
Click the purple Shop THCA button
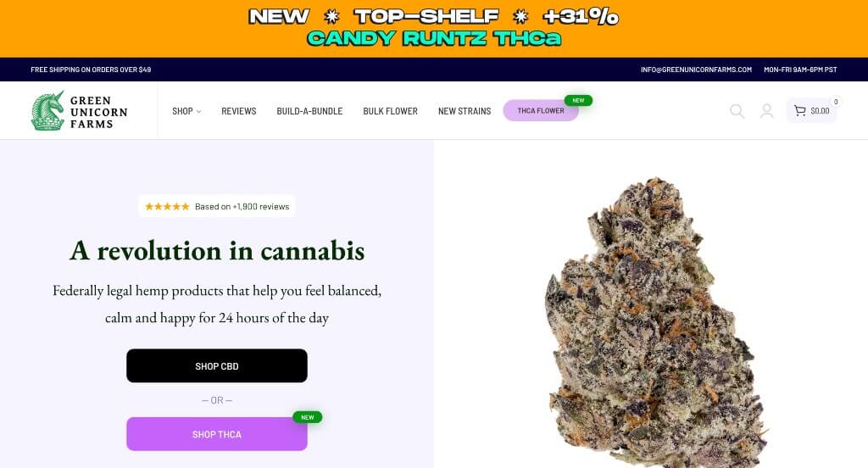[x=217, y=434]
